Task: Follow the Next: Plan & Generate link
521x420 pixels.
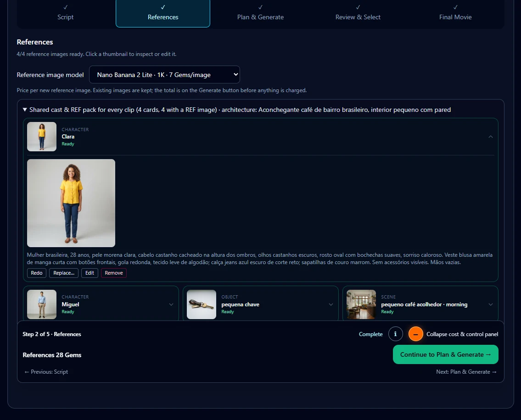Action: click(x=466, y=372)
